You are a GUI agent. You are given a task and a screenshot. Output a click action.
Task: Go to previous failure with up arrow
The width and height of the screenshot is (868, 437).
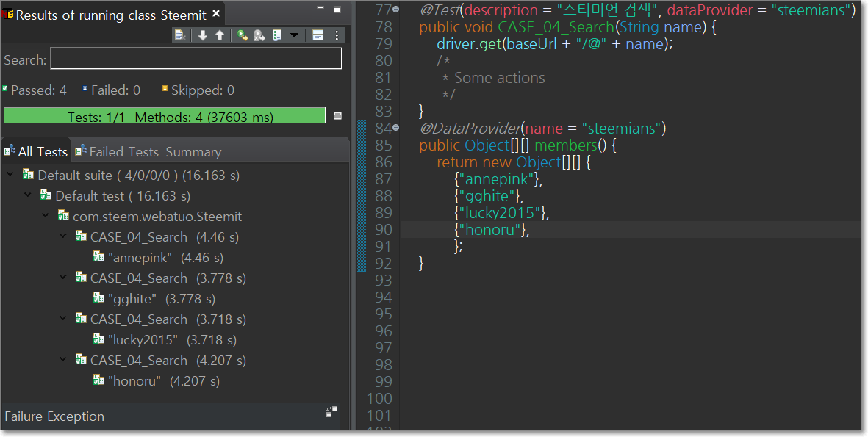[220, 35]
